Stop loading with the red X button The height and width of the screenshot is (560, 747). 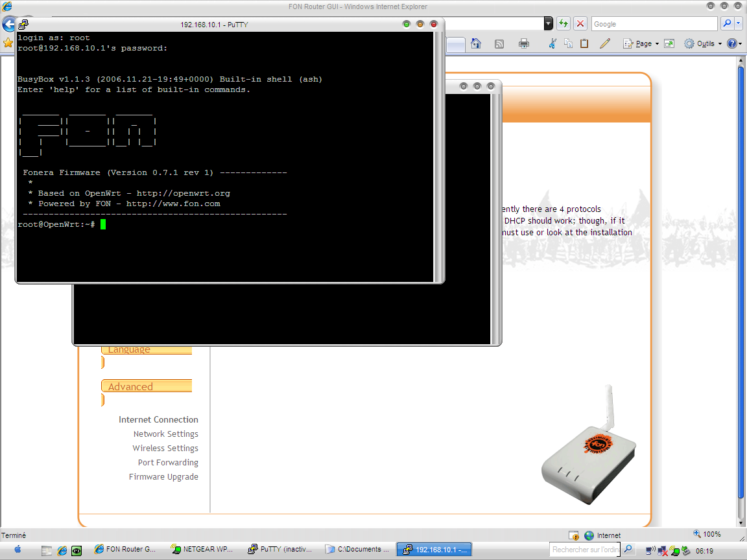[580, 23]
